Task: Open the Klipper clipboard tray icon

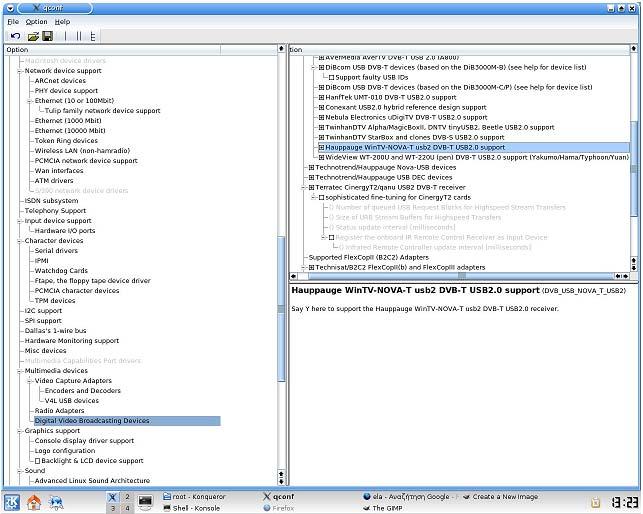Action: pos(595,502)
